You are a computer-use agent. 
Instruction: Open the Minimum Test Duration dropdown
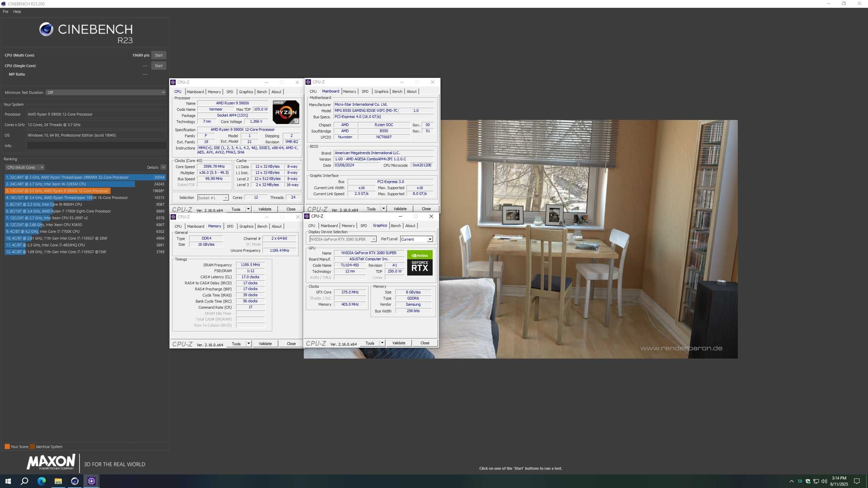pos(106,93)
